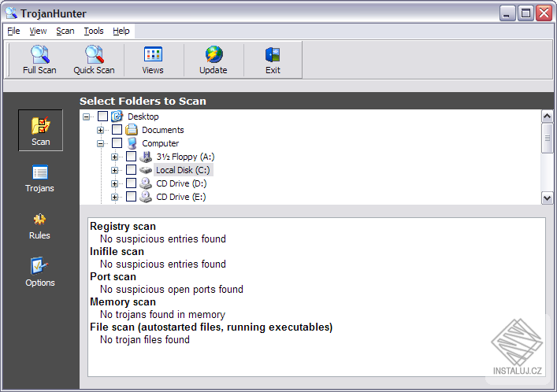Open the Scan menu

pos(65,31)
